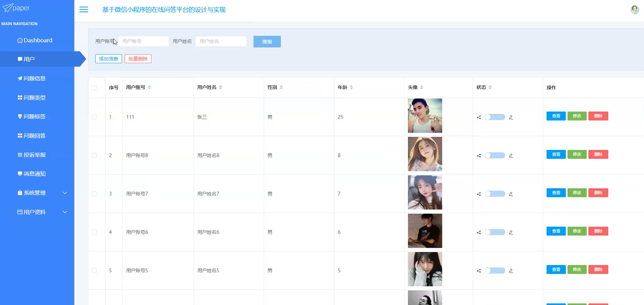Click 查看 button for 用户账号5

point(556,269)
